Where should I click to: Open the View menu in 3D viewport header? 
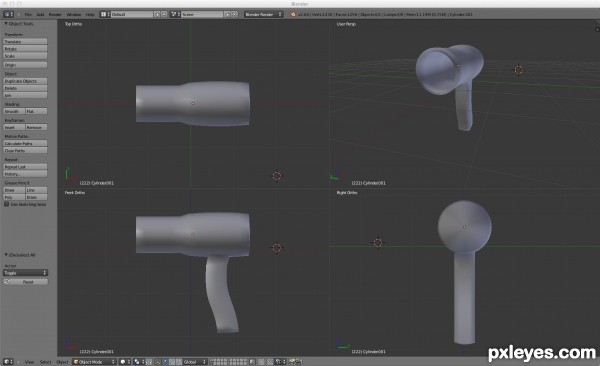coord(29,362)
